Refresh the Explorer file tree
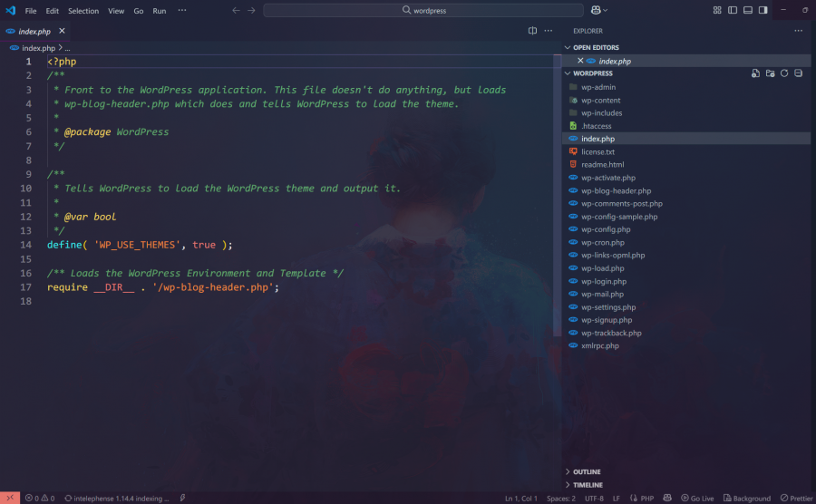 click(x=784, y=73)
